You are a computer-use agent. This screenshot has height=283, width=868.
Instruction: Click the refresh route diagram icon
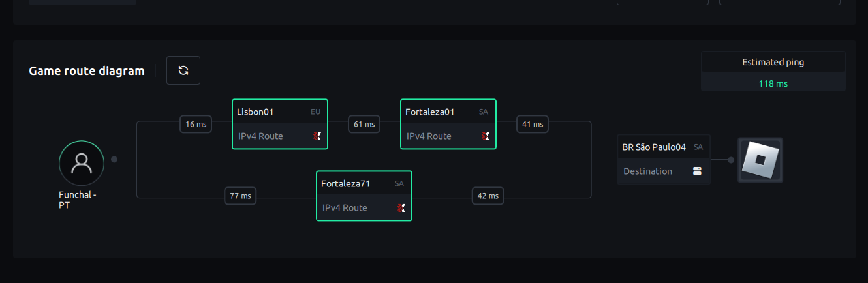[x=183, y=70]
